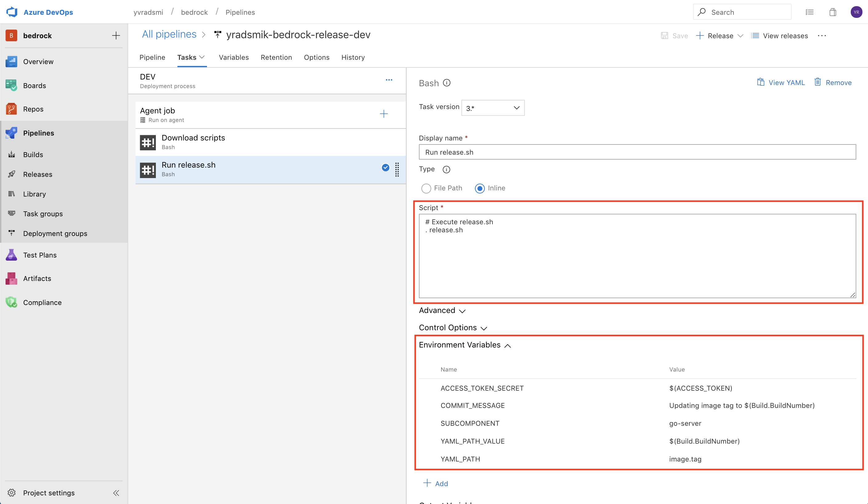
Task: Open the Test Plans flask icon
Action: 11,255
